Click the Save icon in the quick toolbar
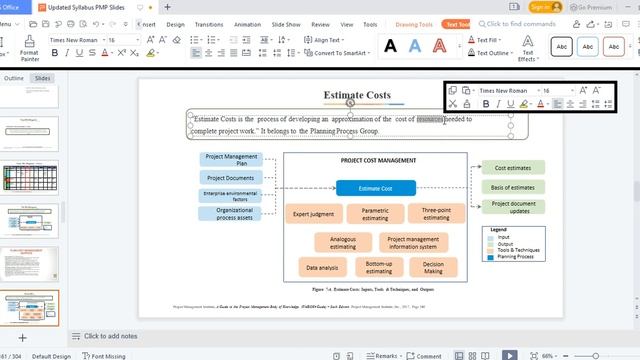This screenshot has width=640, height=360. (45, 24)
